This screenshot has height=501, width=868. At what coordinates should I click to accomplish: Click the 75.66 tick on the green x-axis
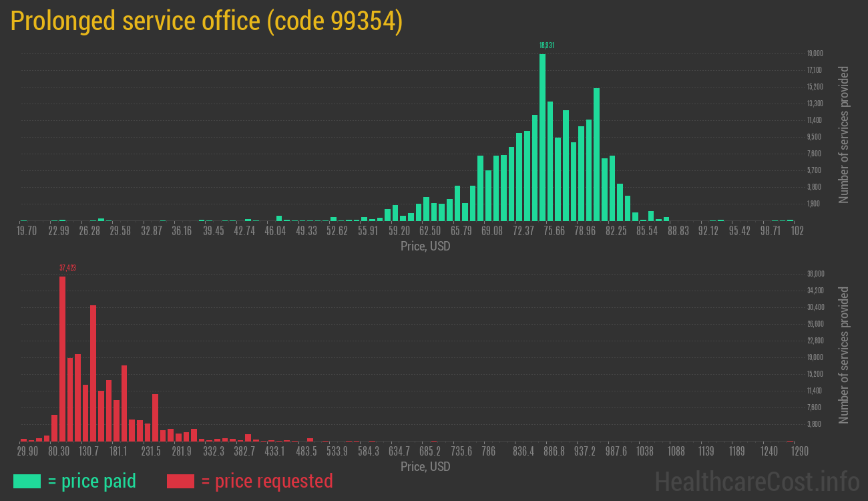pos(554,231)
